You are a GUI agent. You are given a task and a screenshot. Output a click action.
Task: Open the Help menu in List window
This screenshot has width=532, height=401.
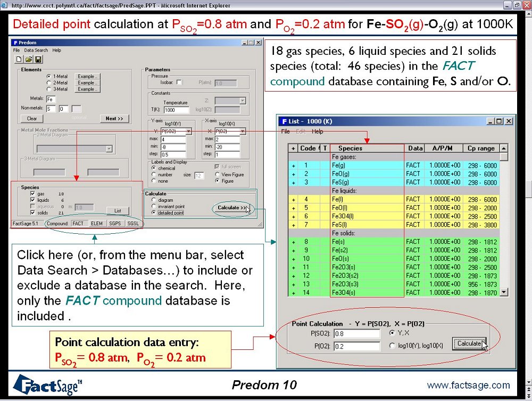pyautogui.click(x=318, y=132)
